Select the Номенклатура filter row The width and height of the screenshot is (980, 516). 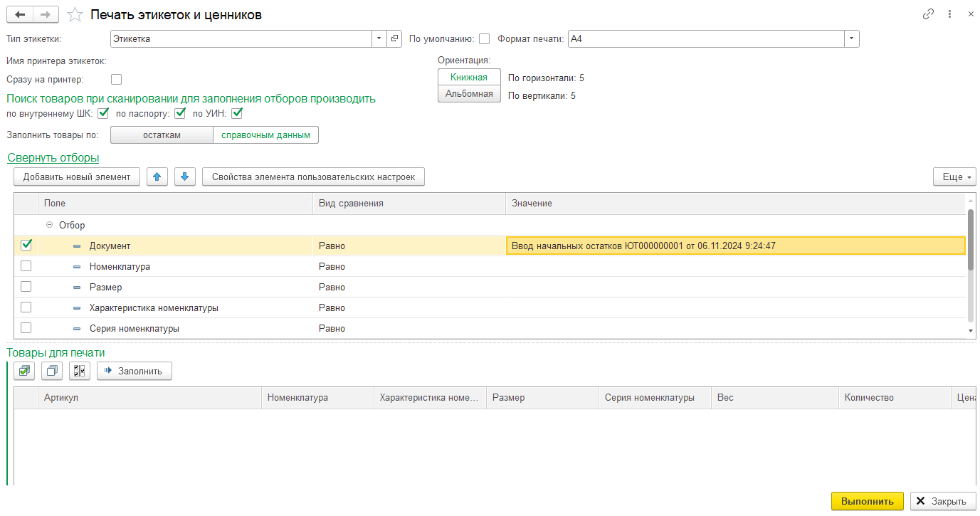point(490,266)
